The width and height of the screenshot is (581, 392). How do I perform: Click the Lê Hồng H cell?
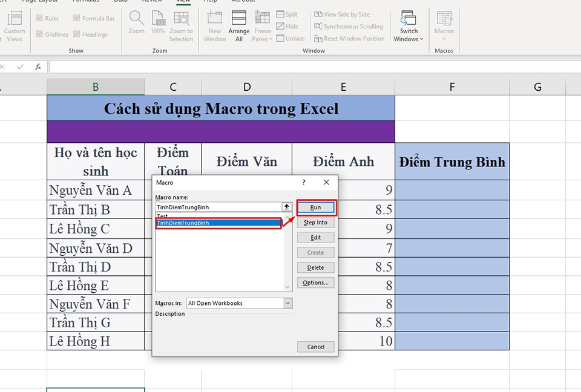click(x=96, y=341)
